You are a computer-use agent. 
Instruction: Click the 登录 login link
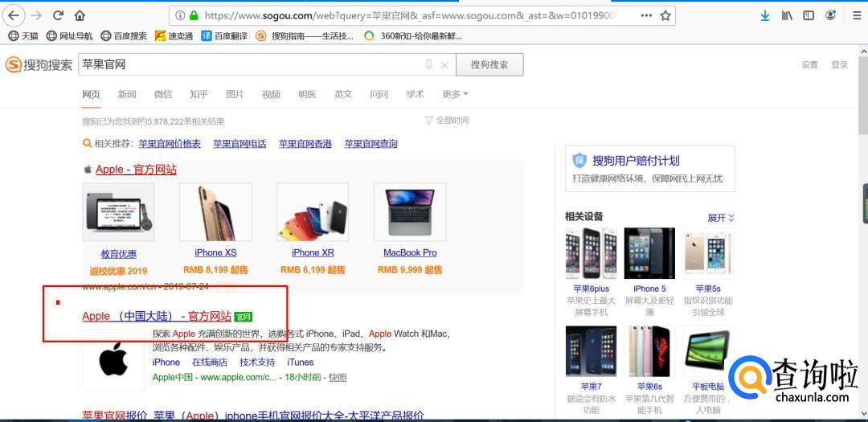coord(839,65)
